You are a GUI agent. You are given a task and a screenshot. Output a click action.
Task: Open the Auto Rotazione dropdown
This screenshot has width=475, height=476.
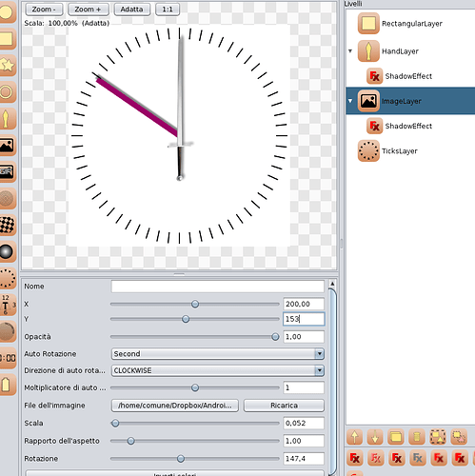[218, 353]
